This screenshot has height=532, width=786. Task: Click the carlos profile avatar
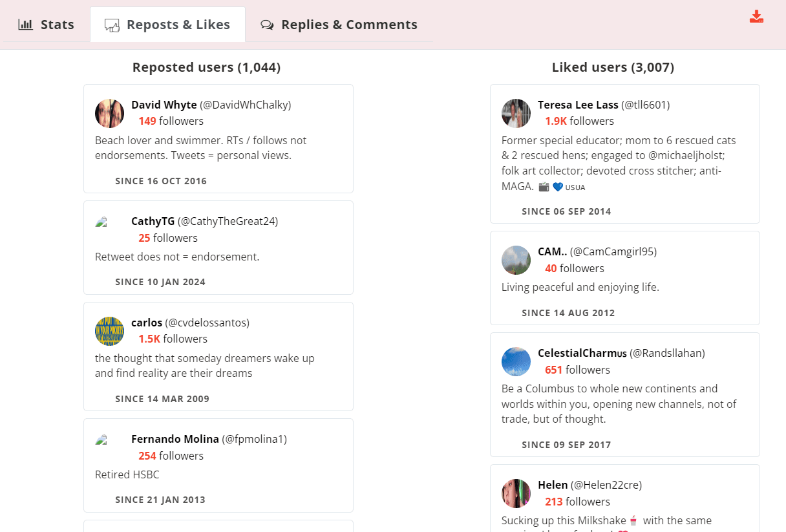(x=109, y=331)
